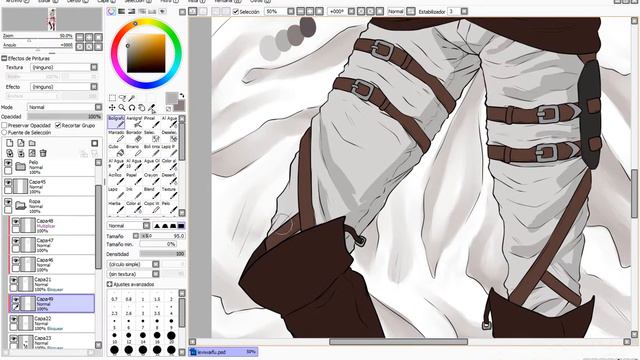This screenshot has height=360, width=640.
Task: Adjust the layer Opacidad slider
Action: [64, 116]
